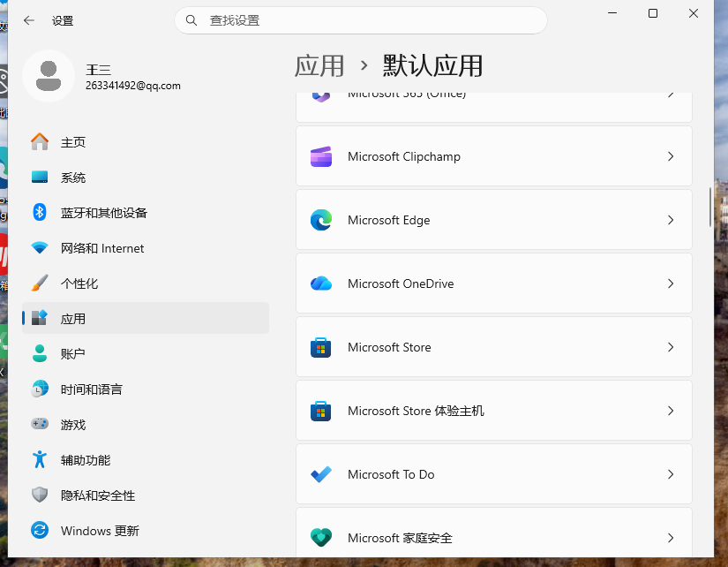
Task: Open 系统 settings category
Action: (146, 178)
